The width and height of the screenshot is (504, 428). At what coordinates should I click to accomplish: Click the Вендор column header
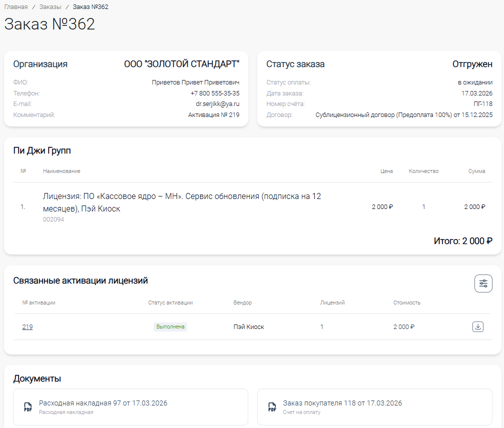(242, 302)
